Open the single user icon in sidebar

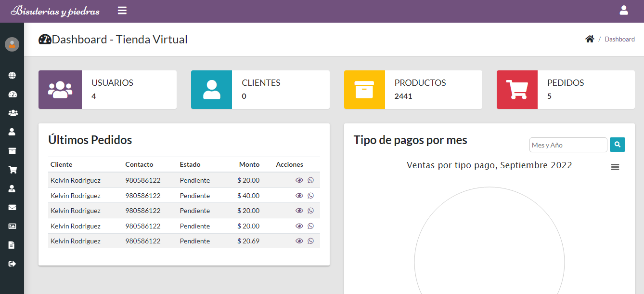[x=12, y=132]
